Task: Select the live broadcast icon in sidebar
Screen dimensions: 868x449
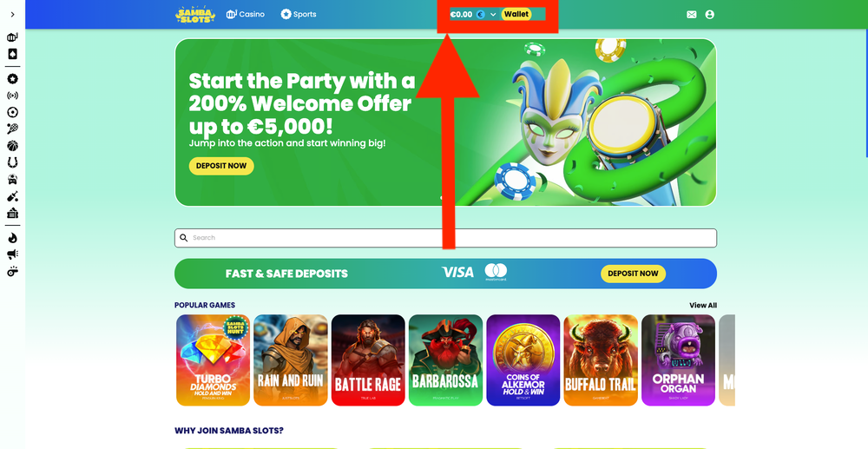Action: pyautogui.click(x=12, y=96)
